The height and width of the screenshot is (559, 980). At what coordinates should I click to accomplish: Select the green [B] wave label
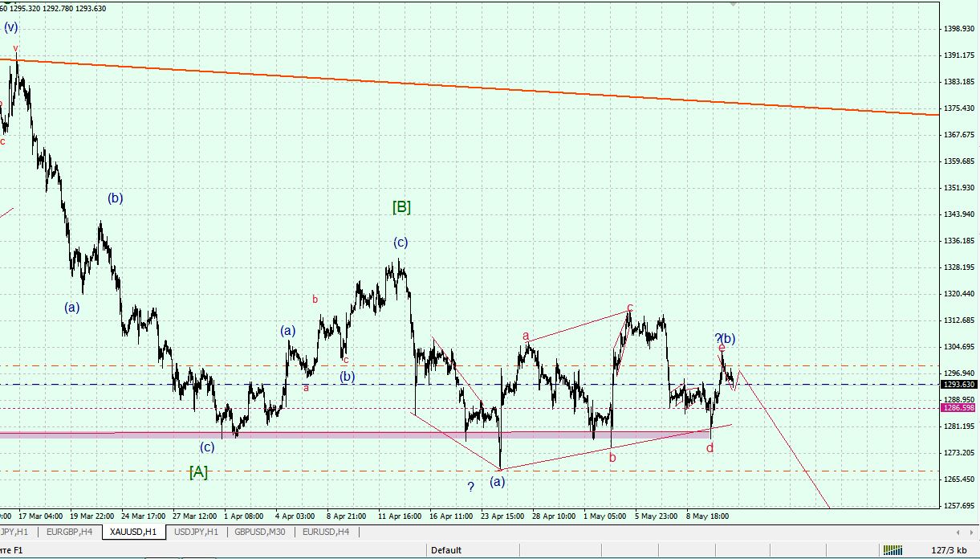click(401, 207)
